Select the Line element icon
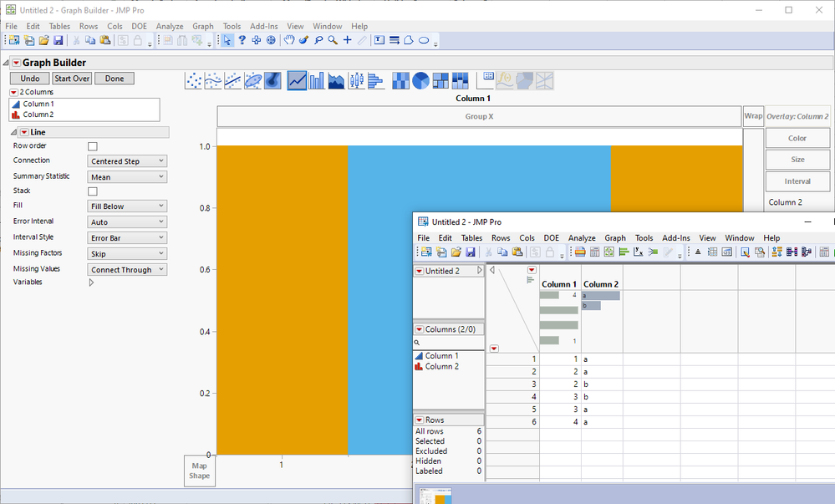The width and height of the screenshot is (835, 504). (297, 81)
